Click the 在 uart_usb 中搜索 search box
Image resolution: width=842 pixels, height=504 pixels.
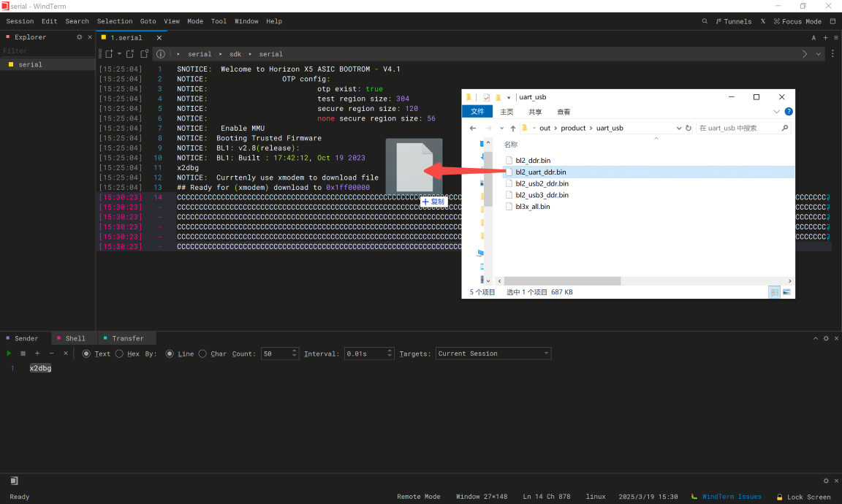[x=743, y=129]
